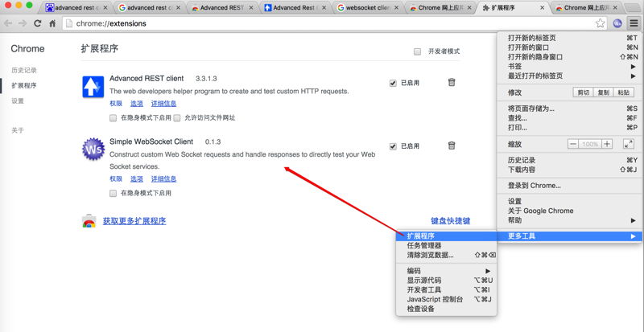Select 登录到 Chrome menu item

point(569,186)
